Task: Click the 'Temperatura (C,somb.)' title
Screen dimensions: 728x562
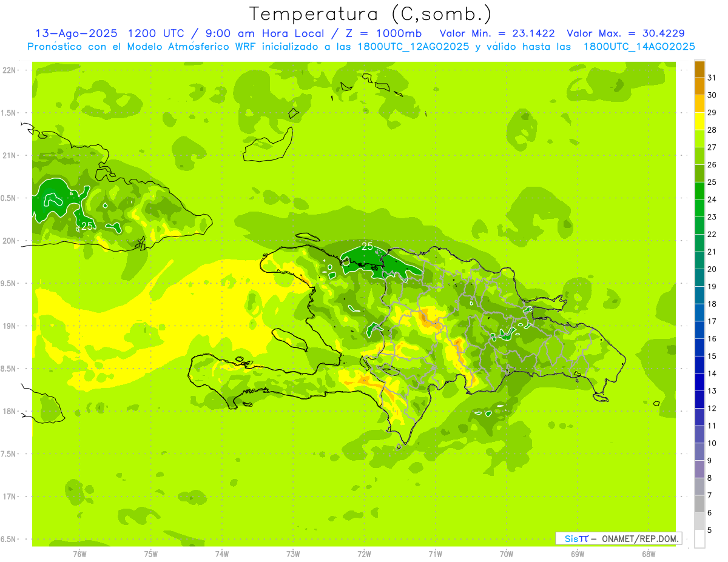Action: 370,15
